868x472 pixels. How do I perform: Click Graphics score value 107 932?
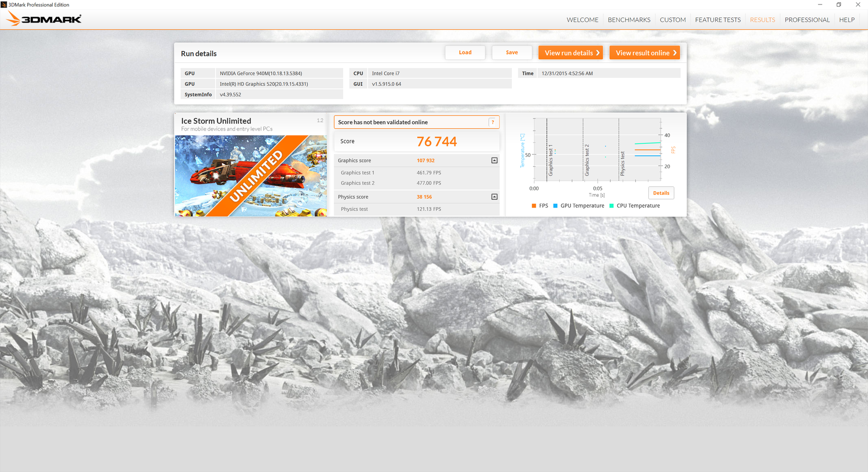coord(425,160)
